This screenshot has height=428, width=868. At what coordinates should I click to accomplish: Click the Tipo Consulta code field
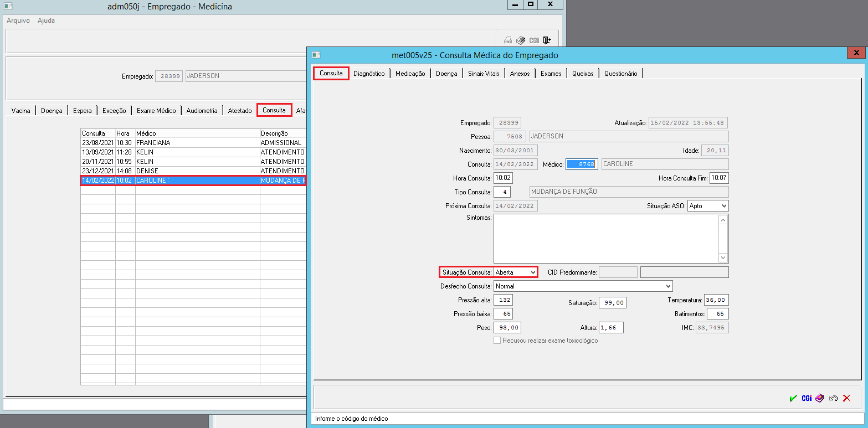(502, 192)
